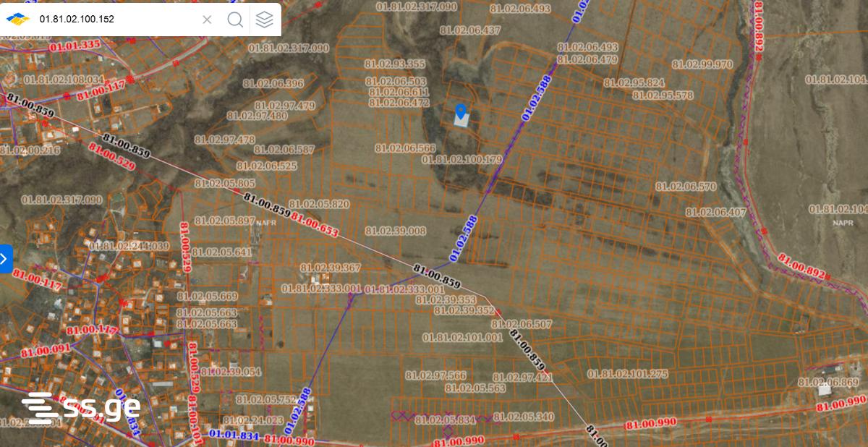Click parcel label 01.81.02.244.039
The height and width of the screenshot is (447, 868).
click(129, 246)
